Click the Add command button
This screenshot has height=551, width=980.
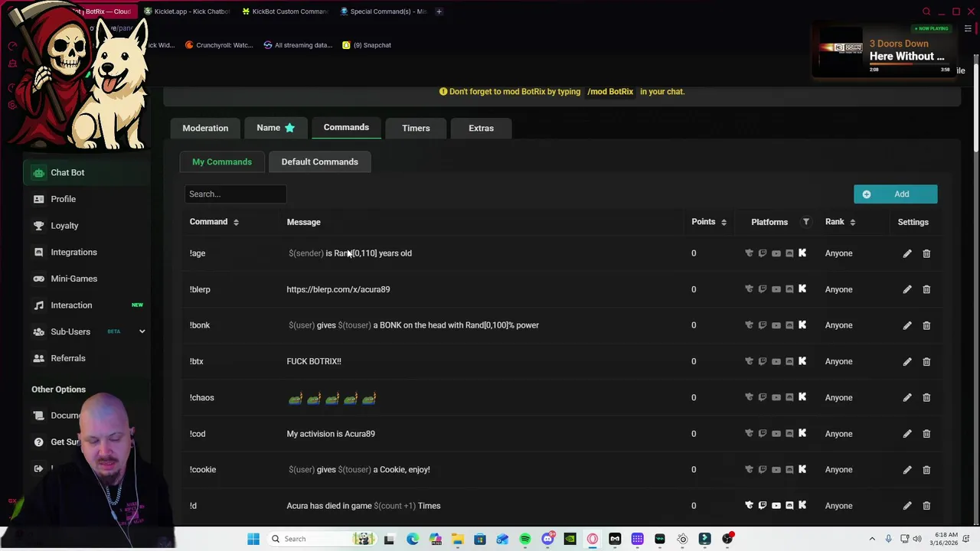pos(895,194)
